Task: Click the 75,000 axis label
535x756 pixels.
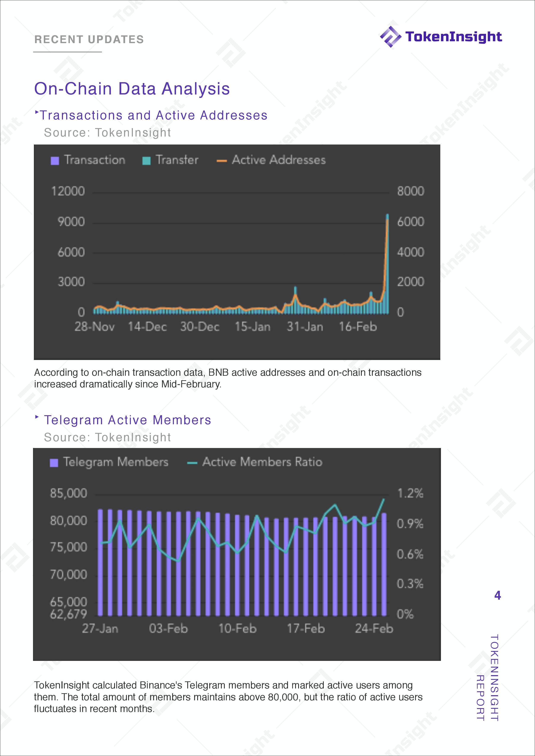Action: click(69, 547)
